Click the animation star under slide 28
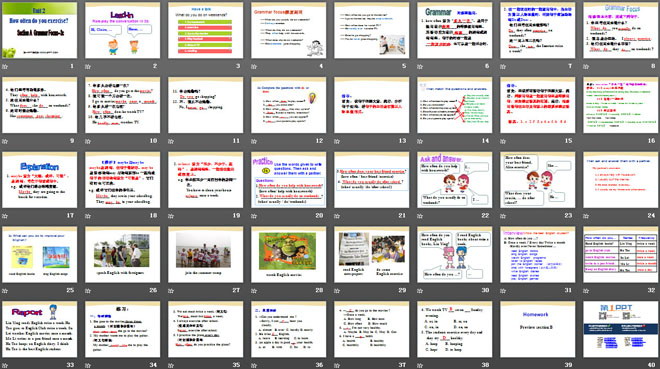The width and height of the screenshot is (660, 369). [x=254, y=291]
